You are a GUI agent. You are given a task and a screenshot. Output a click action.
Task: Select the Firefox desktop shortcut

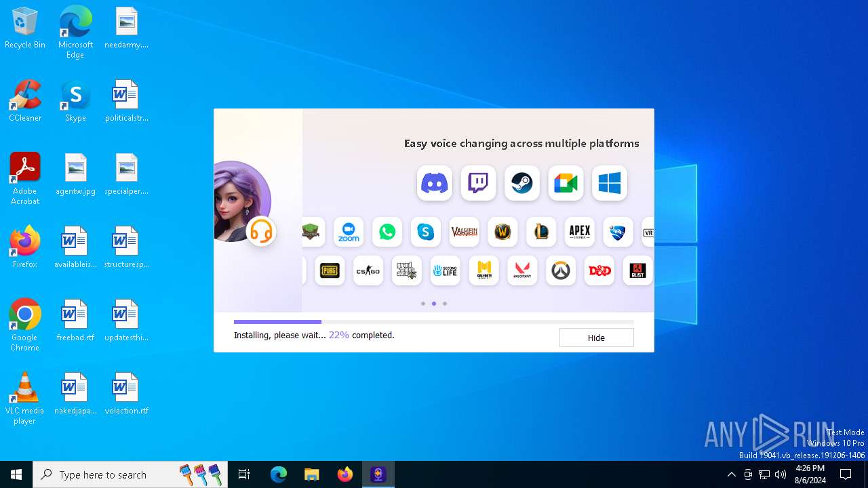pos(25,247)
